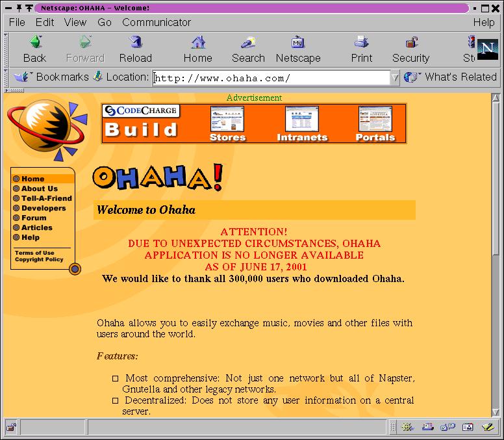Open Address Book component bar icon
Screen dimensions: 504x440
[468, 427]
